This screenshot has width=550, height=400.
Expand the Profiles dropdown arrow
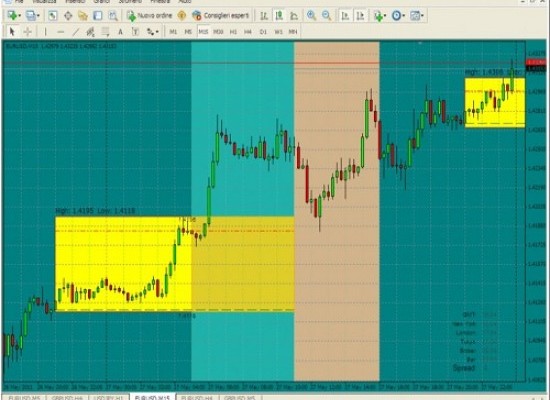[38, 16]
